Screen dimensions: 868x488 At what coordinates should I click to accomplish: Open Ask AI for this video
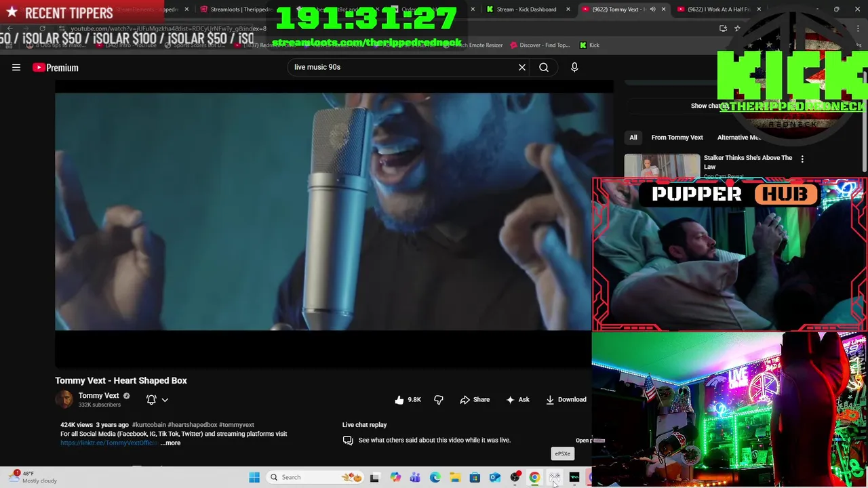(517, 399)
